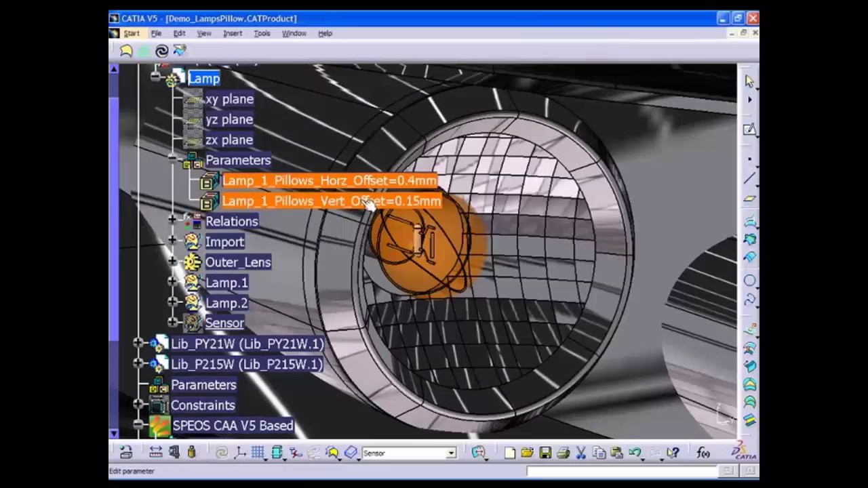Expand the Constraints node
This screenshot has width=868, height=488.
tap(138, 404)
